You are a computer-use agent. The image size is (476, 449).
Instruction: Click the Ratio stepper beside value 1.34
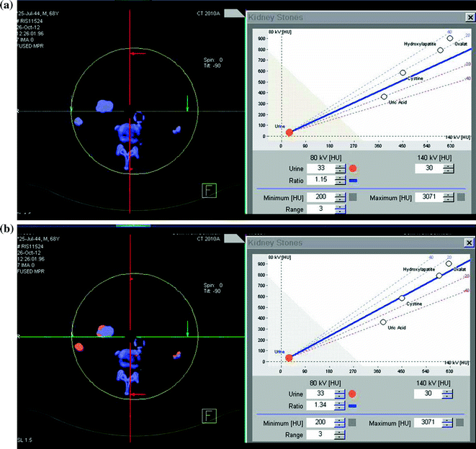pyautogui.click(x=340, y=405)
